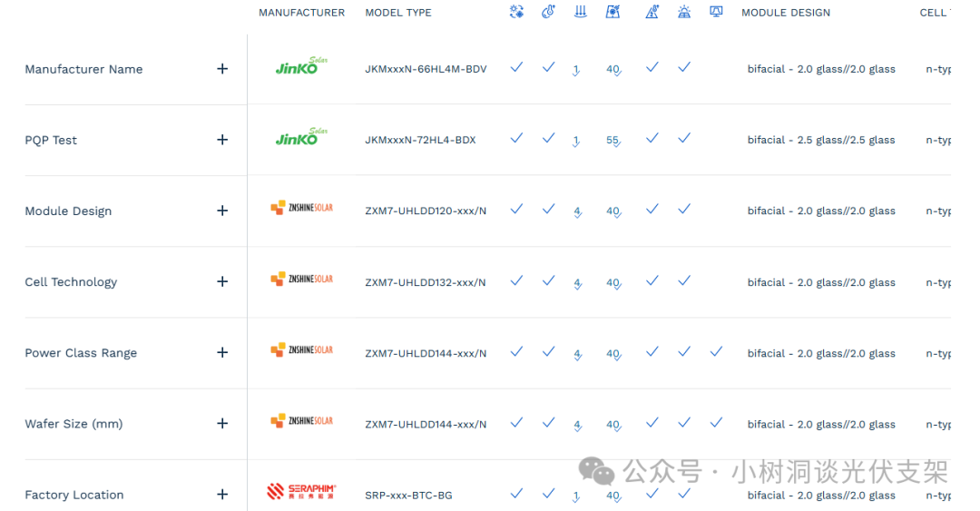
Task: Click module design text in SRP-xxx-BTC-BG row
Action: [820, 496]
